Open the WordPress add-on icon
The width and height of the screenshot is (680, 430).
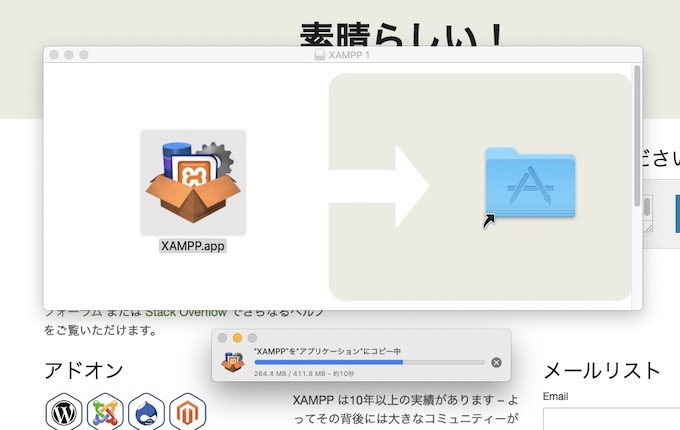click(64, 412)
